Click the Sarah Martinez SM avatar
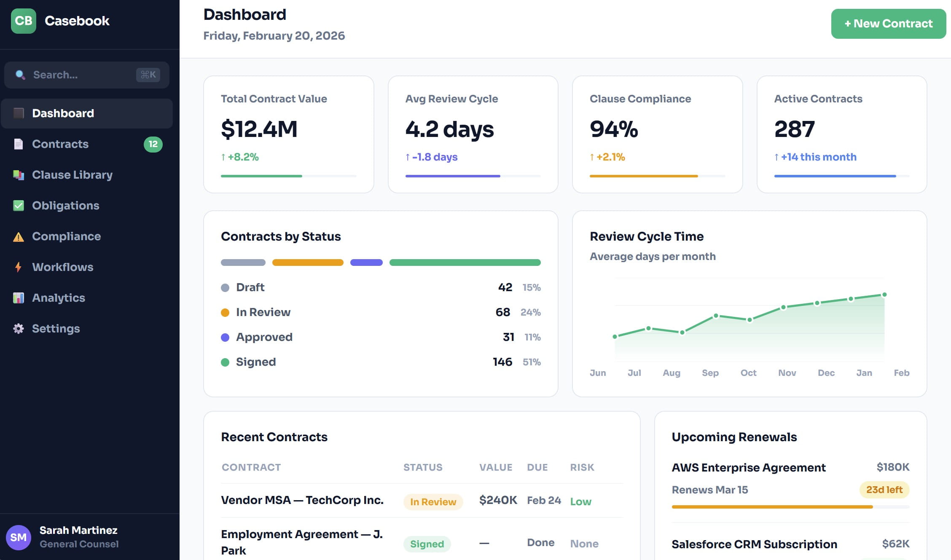 click(x=18, y=537)
